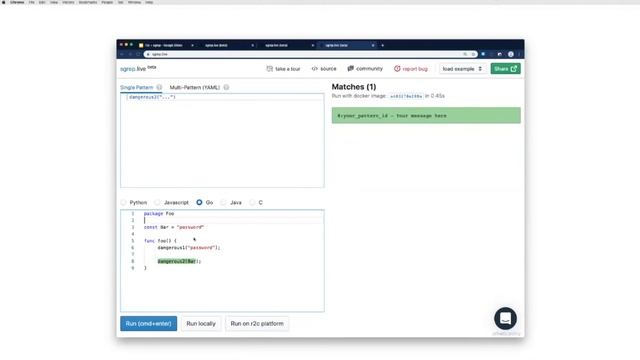This screenshot has width=640, height=360.
Task: Click the browser profile avatar icon
Action: [x=510, y=54]
